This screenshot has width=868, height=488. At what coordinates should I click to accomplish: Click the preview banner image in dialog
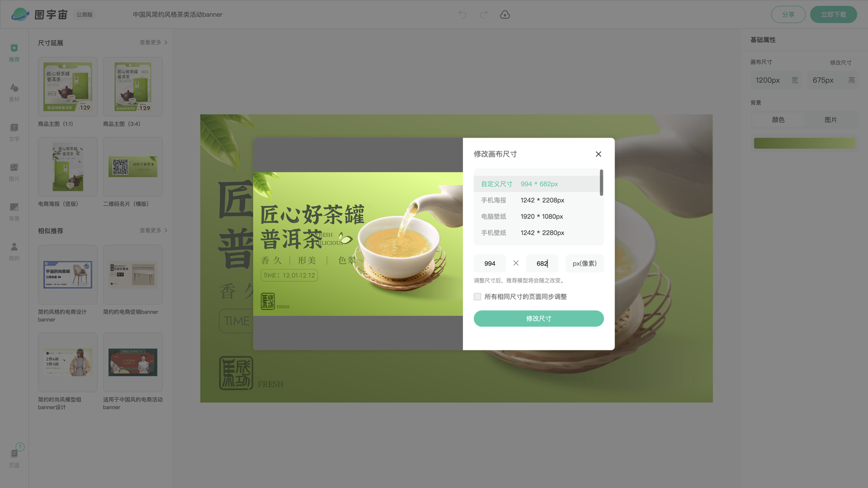click(358, 244)
